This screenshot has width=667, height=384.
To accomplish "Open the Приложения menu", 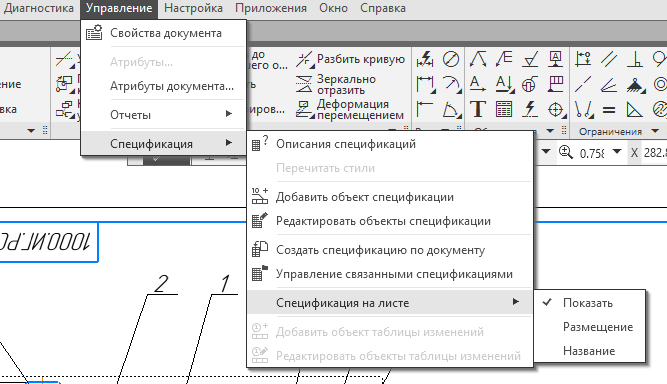I will tap(271, 8).
